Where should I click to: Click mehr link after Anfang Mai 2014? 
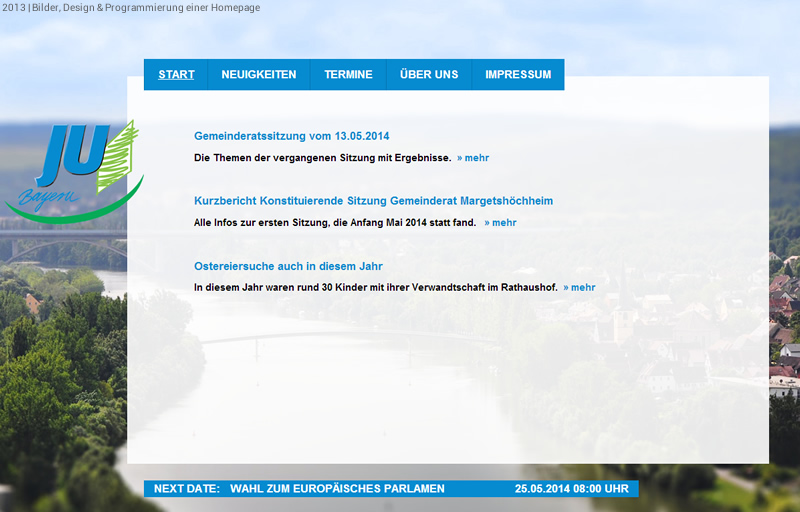[x=501, y=223]
